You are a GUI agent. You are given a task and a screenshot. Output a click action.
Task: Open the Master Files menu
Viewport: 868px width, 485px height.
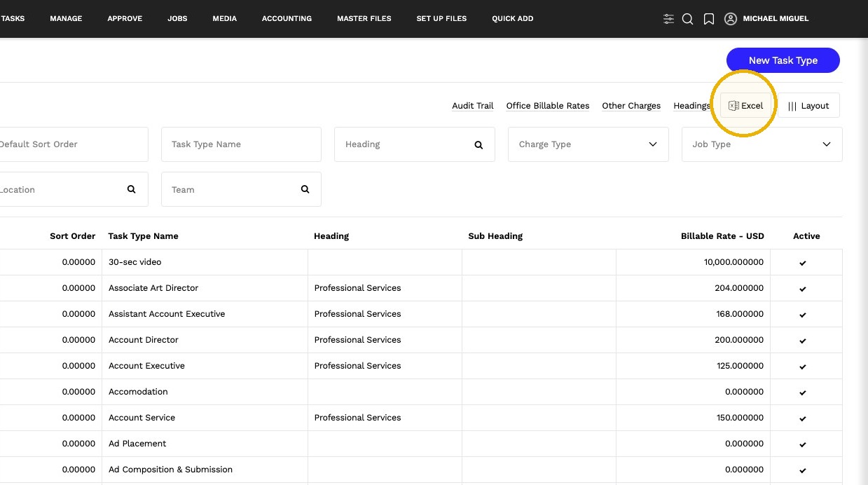tap(364, 19)
